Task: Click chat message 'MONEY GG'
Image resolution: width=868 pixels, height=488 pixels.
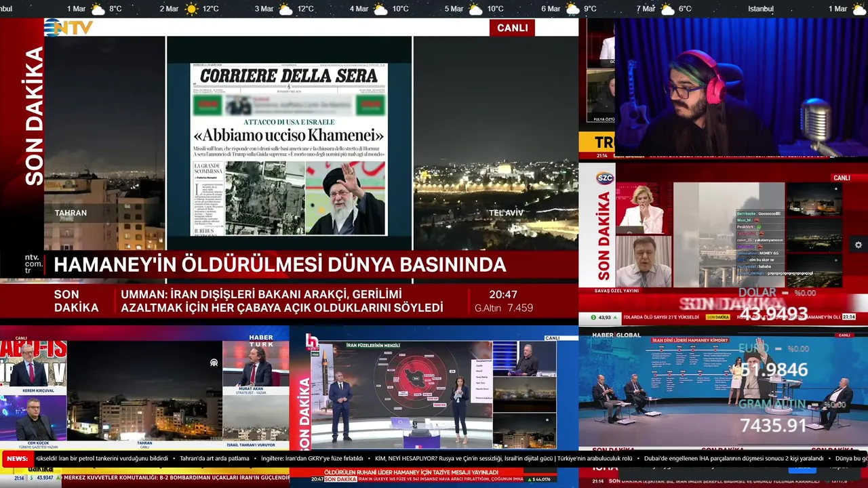Action: [769, 253]
